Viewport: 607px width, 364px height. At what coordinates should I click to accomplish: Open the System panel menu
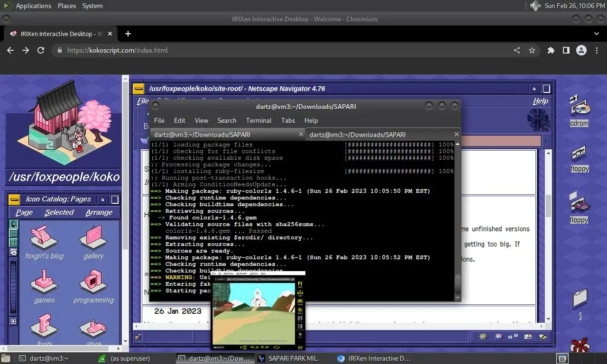pyautogui.click(x=92, y=6)
